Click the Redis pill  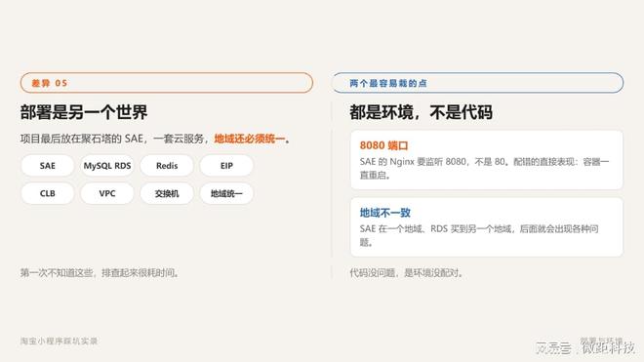pos(167,166)
